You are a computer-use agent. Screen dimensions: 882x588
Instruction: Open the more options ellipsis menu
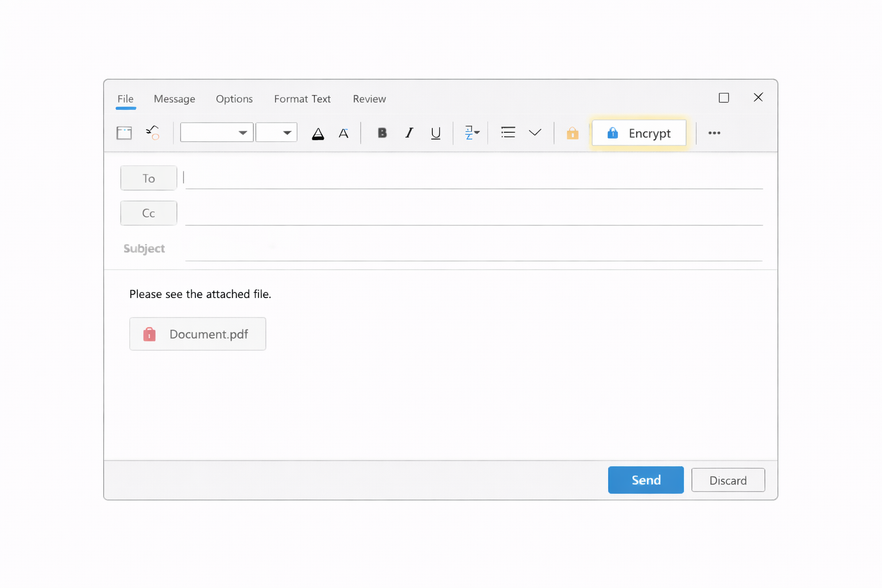tap(714, 133)
